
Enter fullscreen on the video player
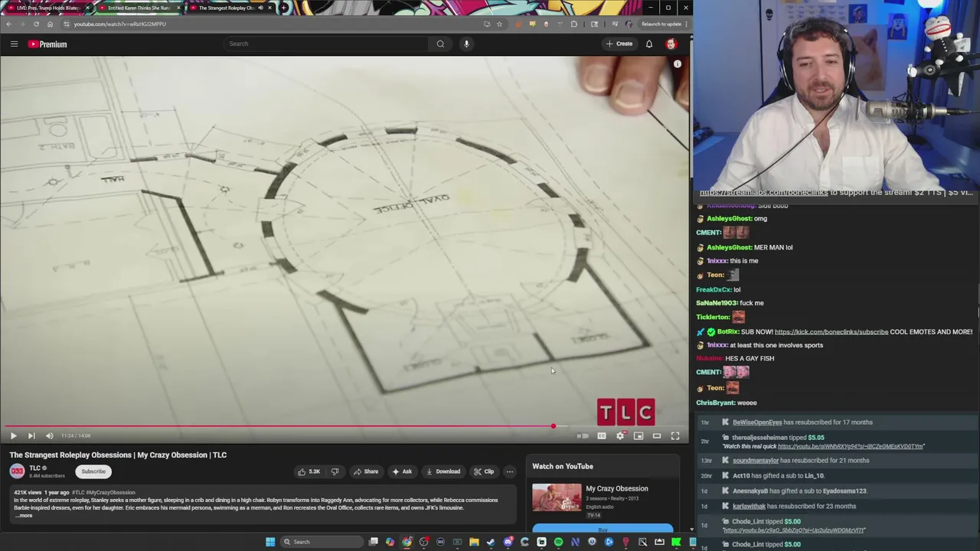[x=675, y=435]
